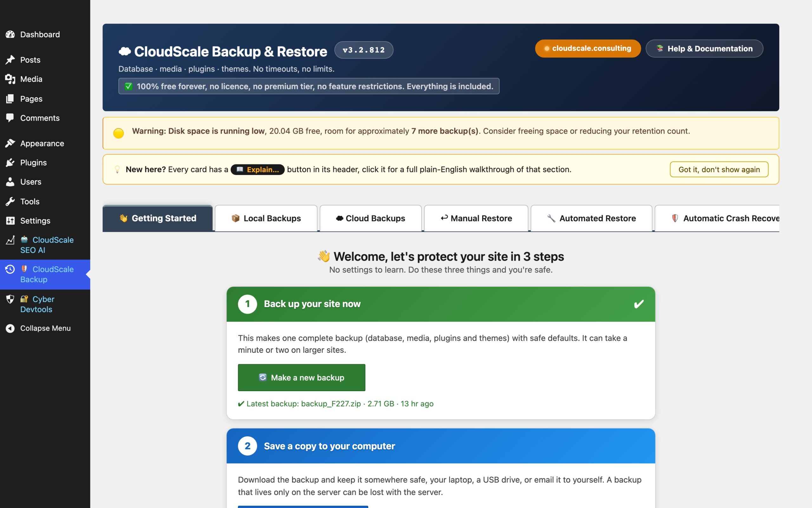Click the v3.2.812 version badge

364,50
